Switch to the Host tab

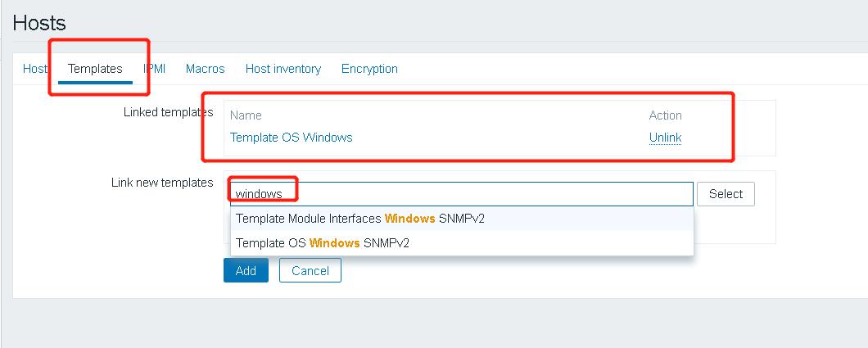coord(35,69)
